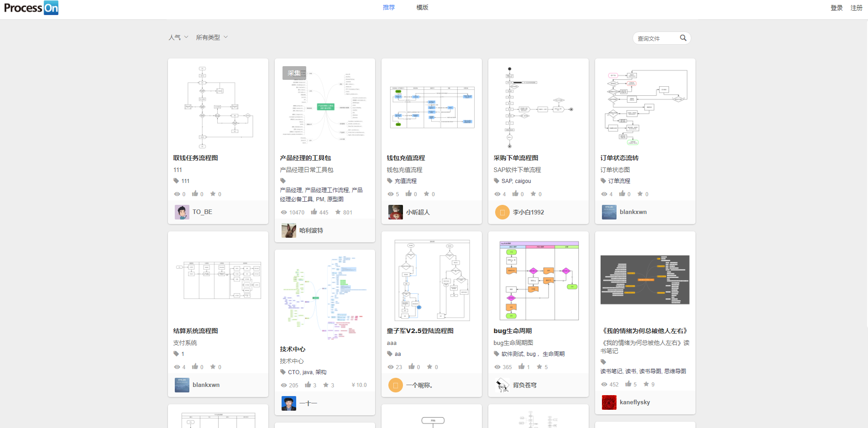Click the star icon on 技术中心
Image resolution: width=868 pixels, height=428 pixels.
(x=326, y=385)
